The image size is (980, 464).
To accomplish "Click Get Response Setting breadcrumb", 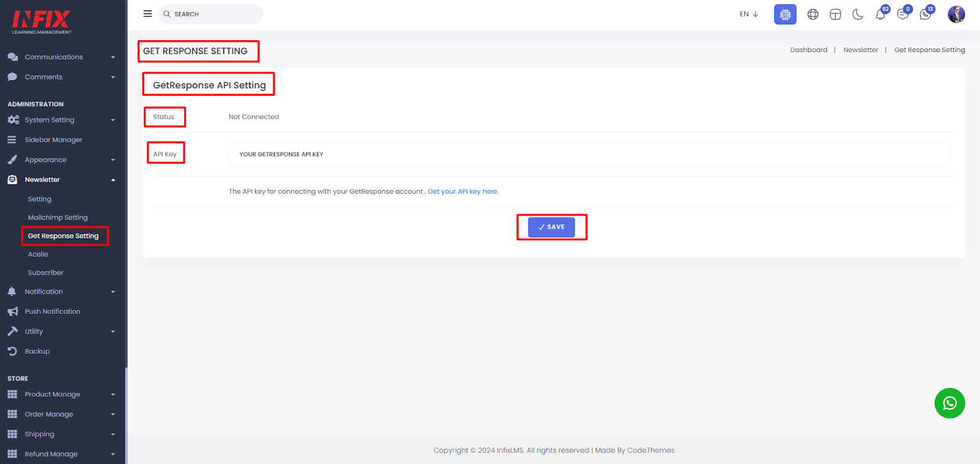I will click(929, 50).
